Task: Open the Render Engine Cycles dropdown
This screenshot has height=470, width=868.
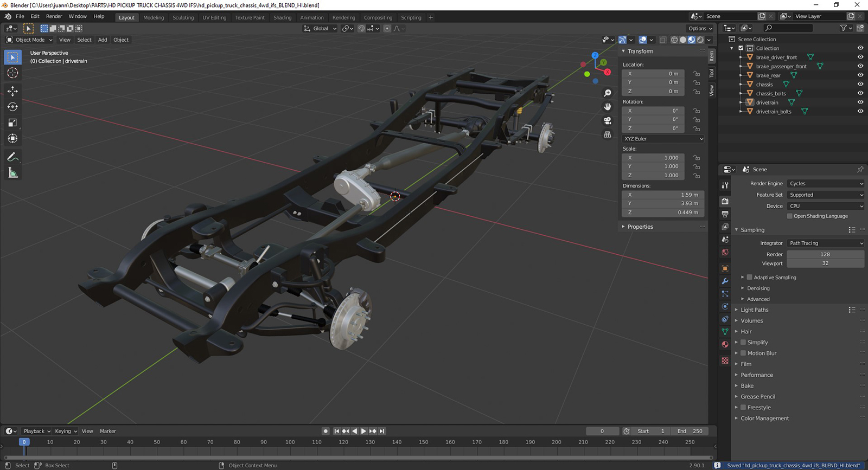Action: pos(826,183)
